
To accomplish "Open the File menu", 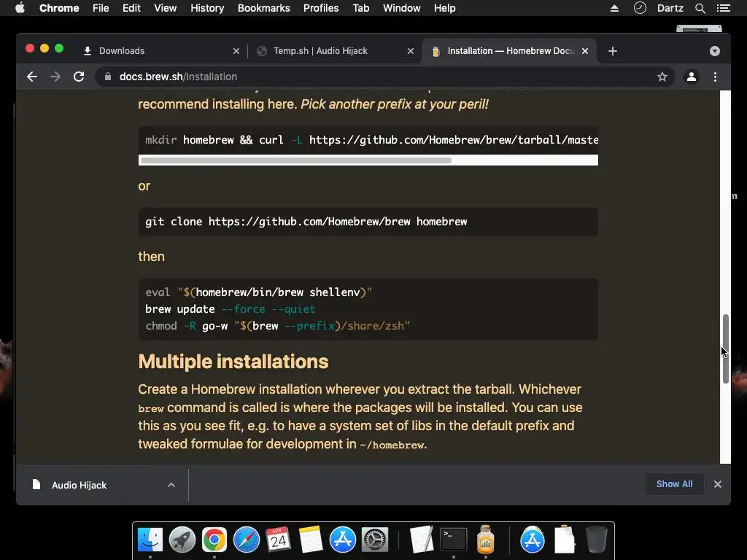I will (101, 8).
